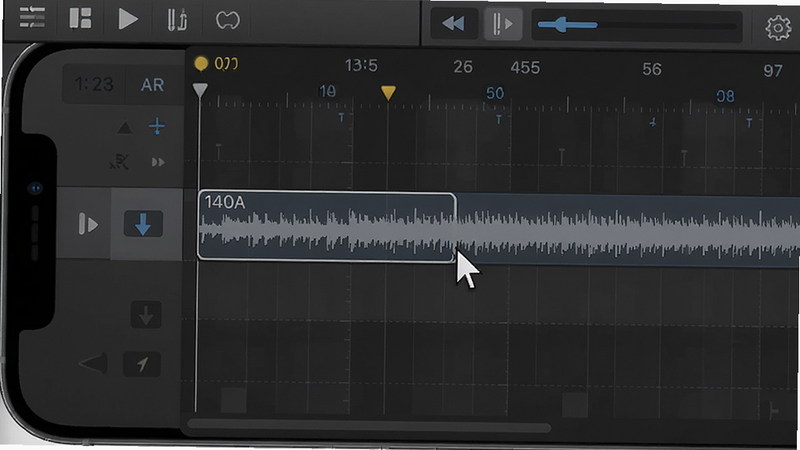Click the yellow record dot indicator

pos(201,63)
